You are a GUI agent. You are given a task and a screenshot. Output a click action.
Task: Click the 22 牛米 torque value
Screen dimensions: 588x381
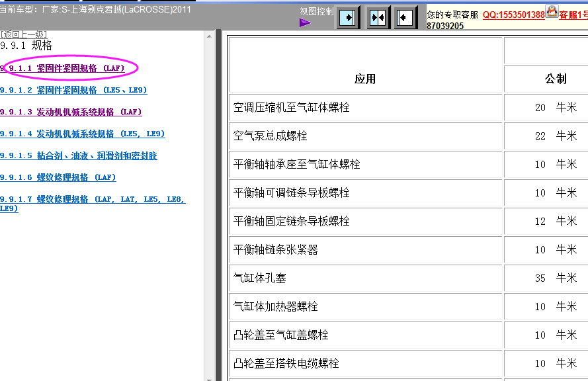(556, 136)
